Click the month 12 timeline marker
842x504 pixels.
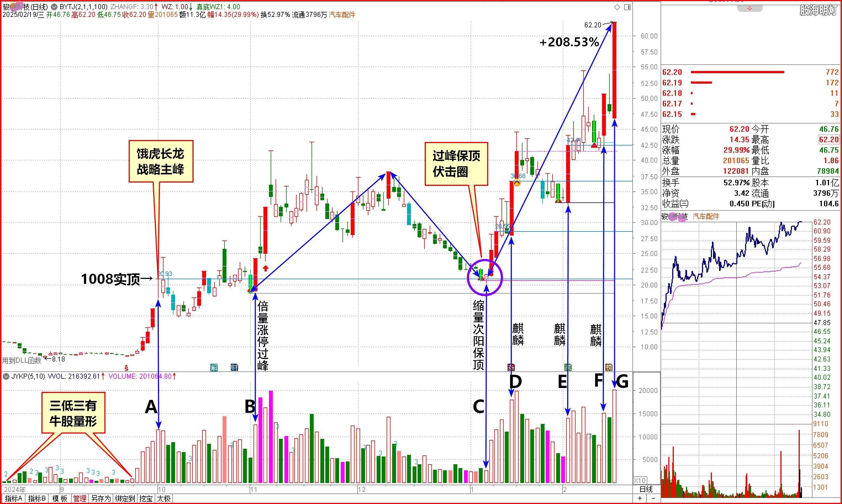[362, 489]
